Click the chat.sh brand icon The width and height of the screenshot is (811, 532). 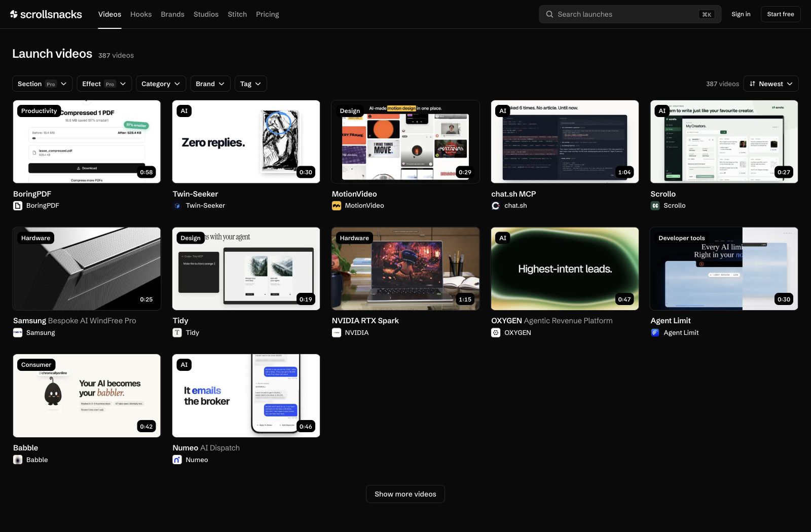click(x=496, y=206)
